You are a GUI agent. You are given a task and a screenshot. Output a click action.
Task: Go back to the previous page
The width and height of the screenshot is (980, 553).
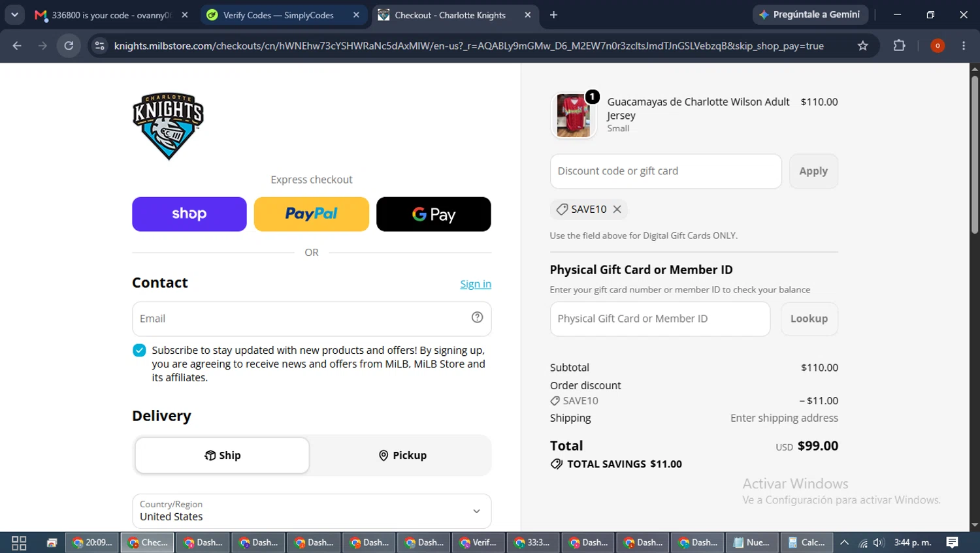[17, 46]
